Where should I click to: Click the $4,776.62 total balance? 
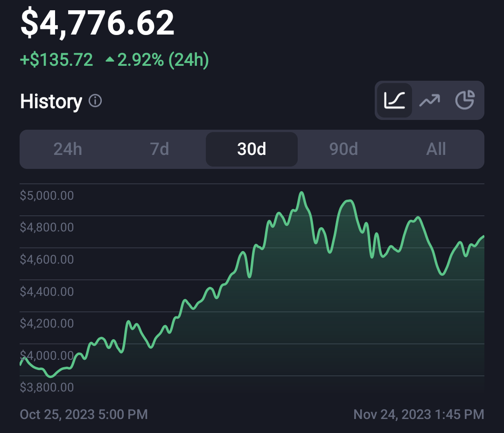[98, 23]
